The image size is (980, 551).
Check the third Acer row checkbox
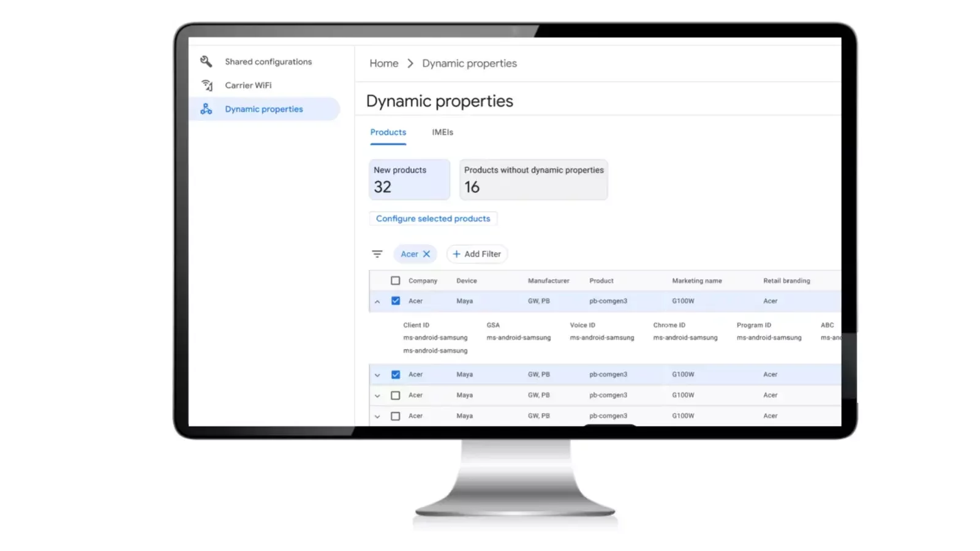tap(396, 395)
